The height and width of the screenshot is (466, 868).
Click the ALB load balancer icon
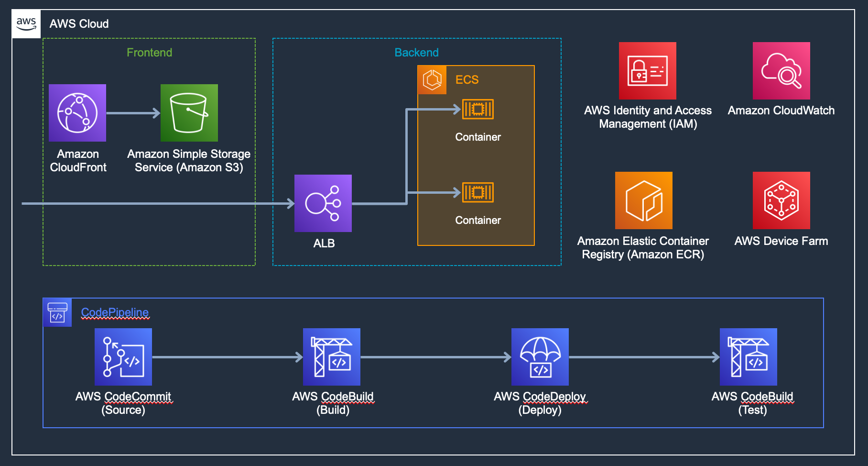[323, 203]
